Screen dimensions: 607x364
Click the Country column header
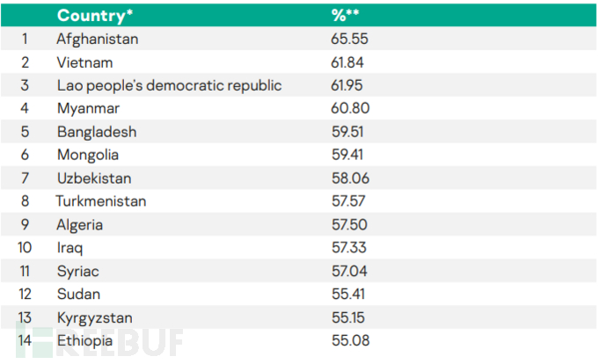[x=96, y=16]
